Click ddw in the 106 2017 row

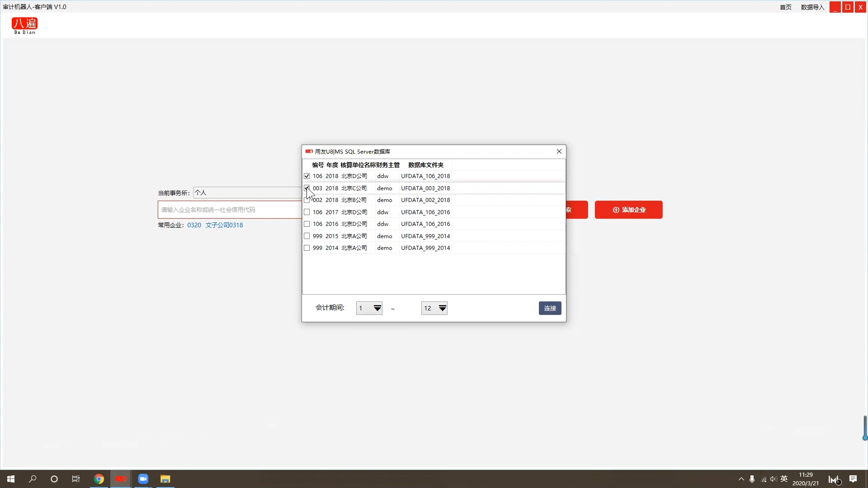point(383,212)
